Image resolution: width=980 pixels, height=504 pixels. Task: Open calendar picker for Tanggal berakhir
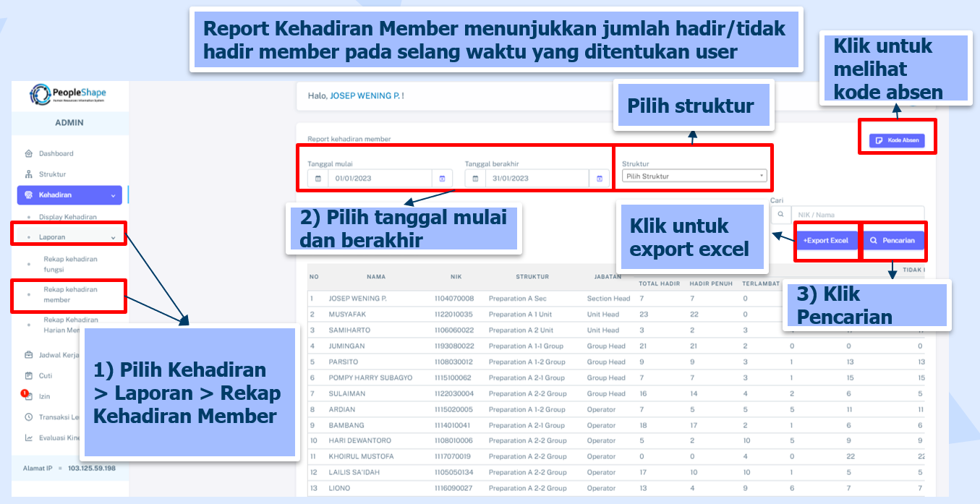(x=600, y=179)
